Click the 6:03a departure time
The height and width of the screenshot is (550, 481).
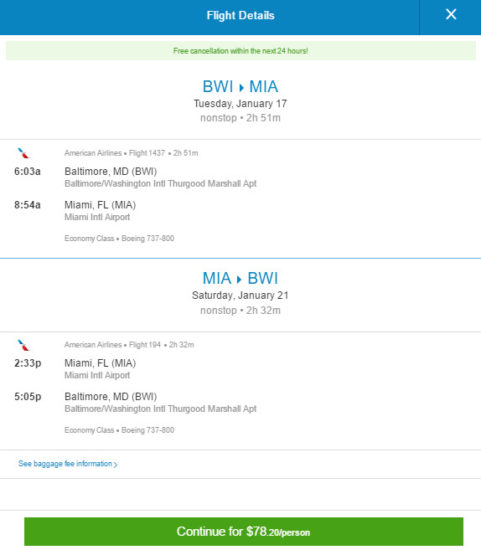click(27, 172)
